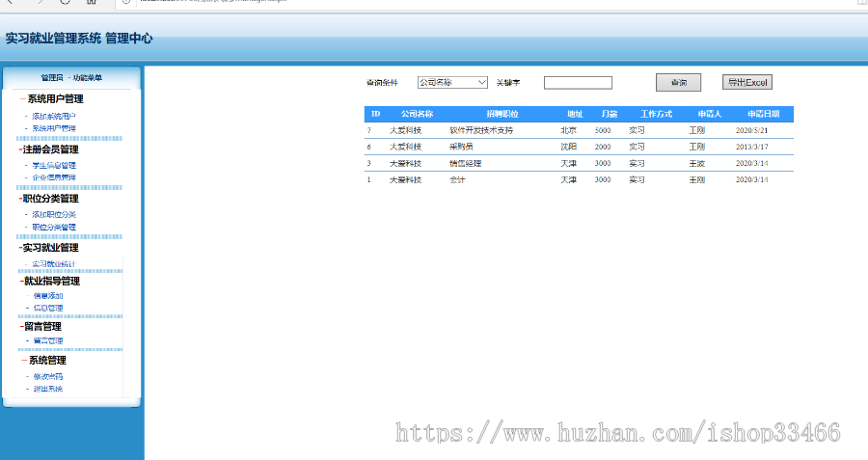868x460 pixels.
Task: Select the row for 软件开发技术支持 position
Action: (579, 130)
